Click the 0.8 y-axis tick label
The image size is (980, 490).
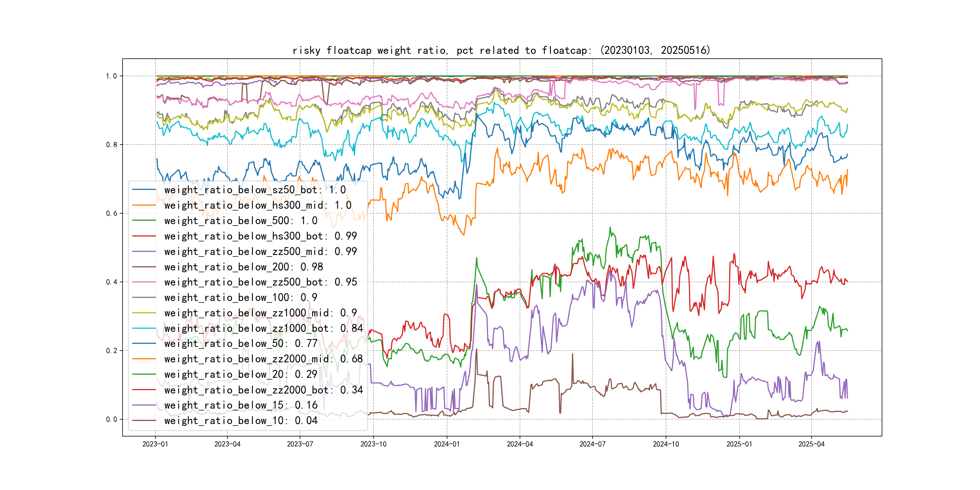click(112, 145)
